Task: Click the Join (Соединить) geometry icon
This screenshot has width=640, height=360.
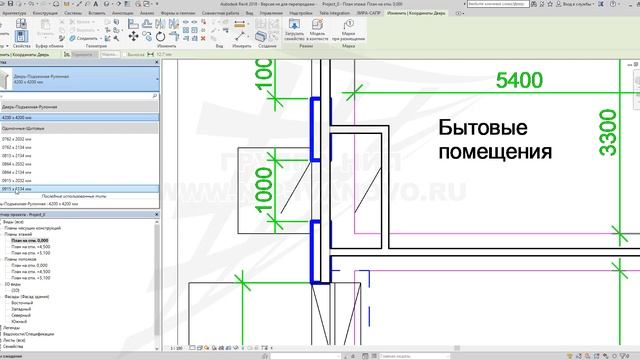Action: [x=73, y=38]
